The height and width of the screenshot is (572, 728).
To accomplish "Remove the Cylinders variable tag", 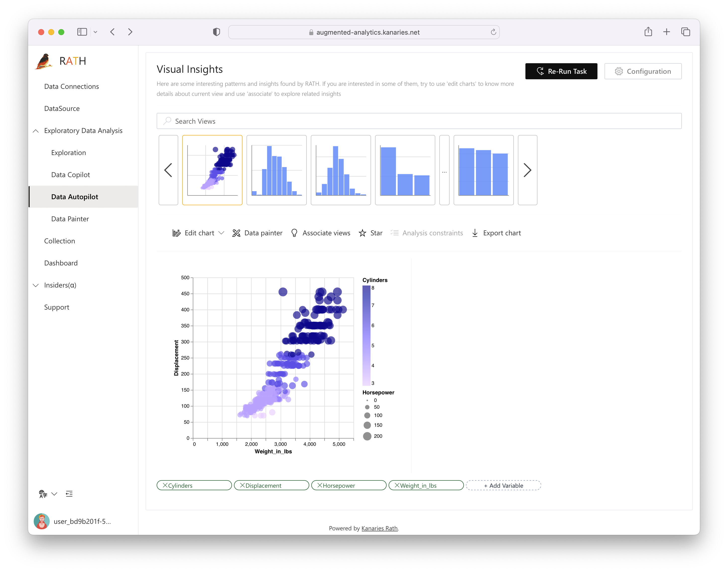I will point(165,485).
